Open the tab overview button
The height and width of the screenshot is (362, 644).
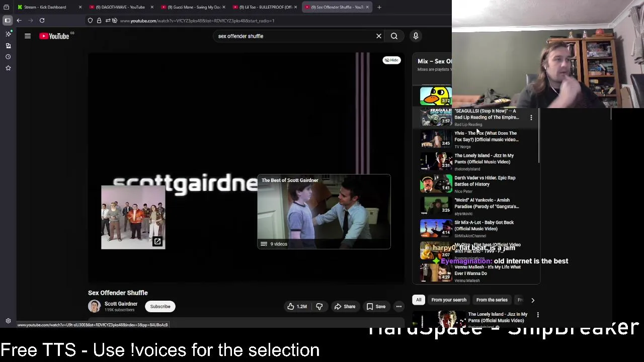pos(7,7)
